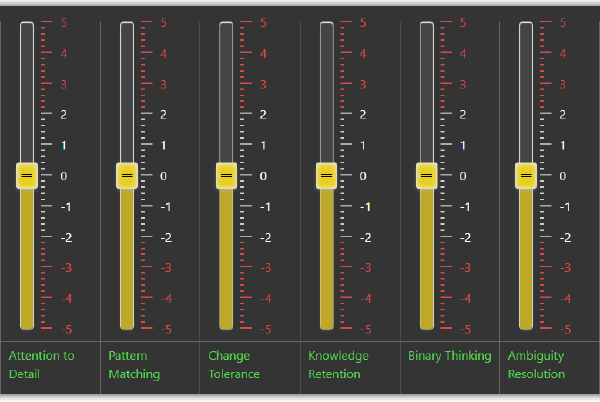
Task: Select the Knowledge Retention label text
Action: [x=338, y=364]
